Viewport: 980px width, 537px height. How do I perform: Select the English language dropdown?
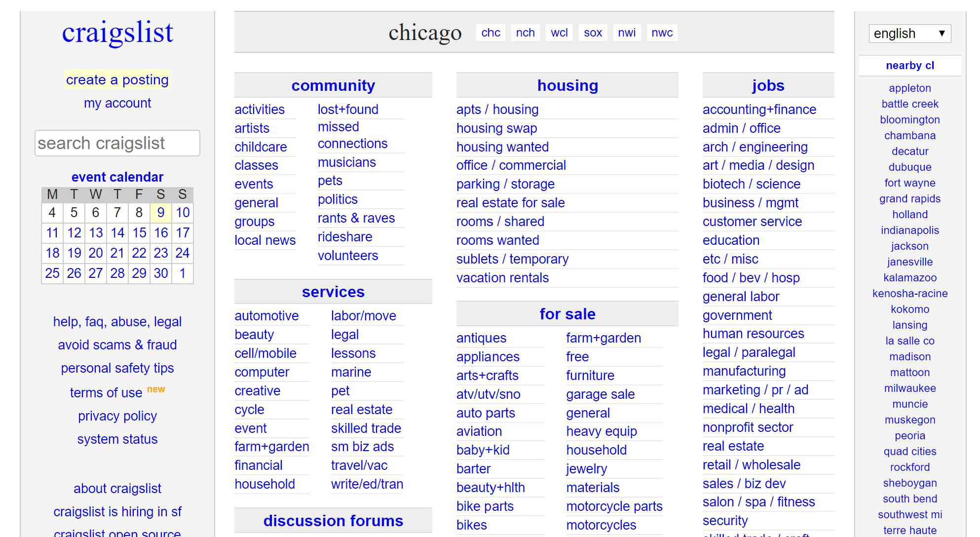908,32
